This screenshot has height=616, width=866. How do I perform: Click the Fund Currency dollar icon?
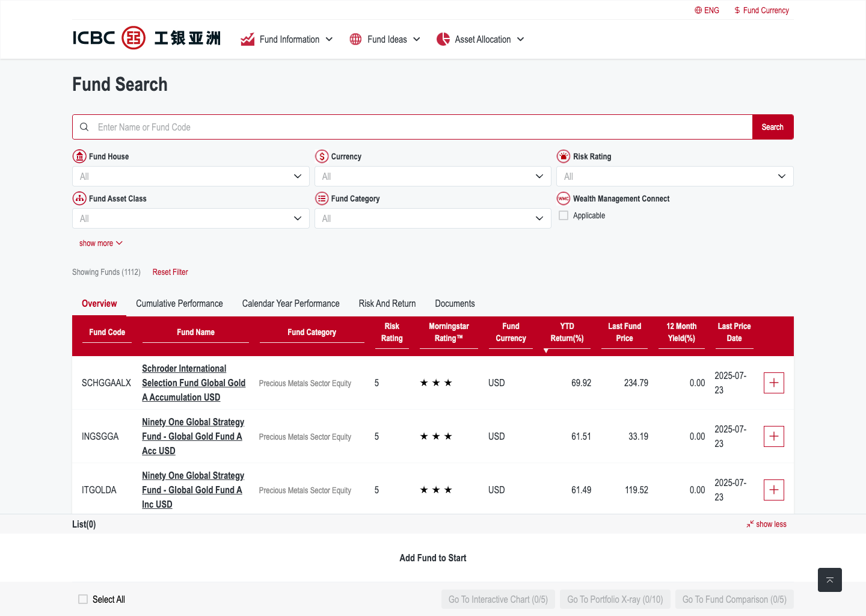click(737, 10)
